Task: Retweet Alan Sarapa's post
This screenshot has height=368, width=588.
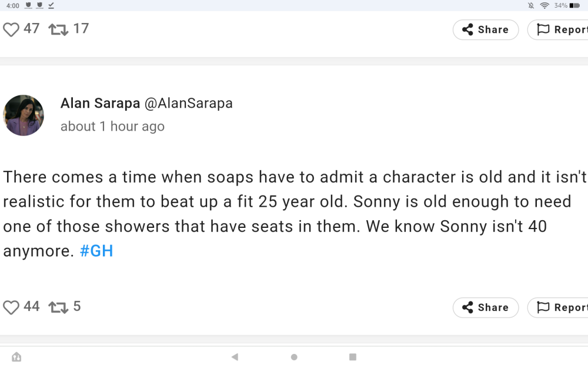Action: (59, 307)
